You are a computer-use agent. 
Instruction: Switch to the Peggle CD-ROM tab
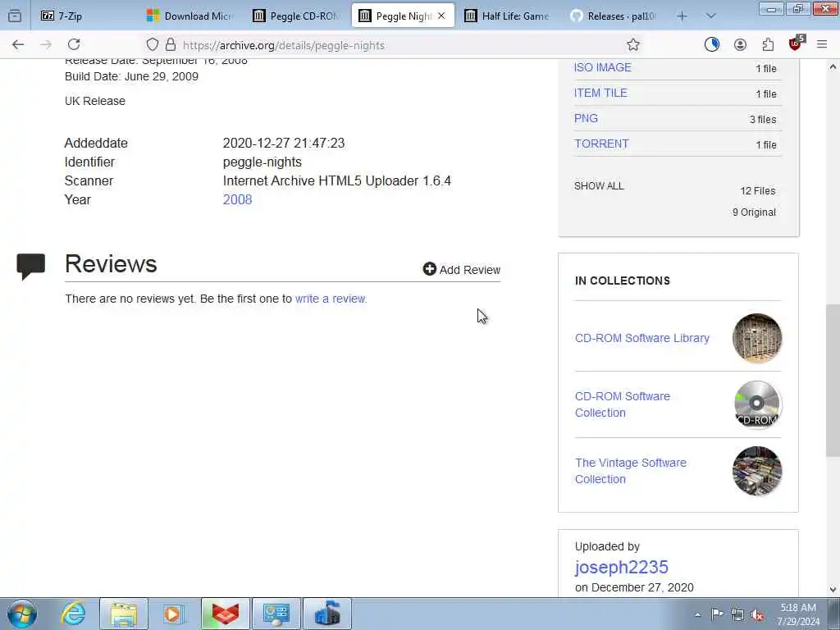pos(298,16)
